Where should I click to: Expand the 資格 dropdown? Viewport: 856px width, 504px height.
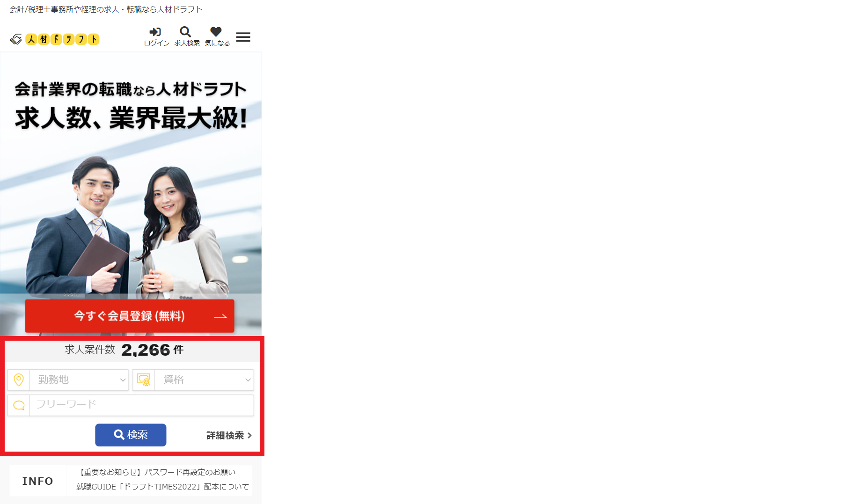204,380
